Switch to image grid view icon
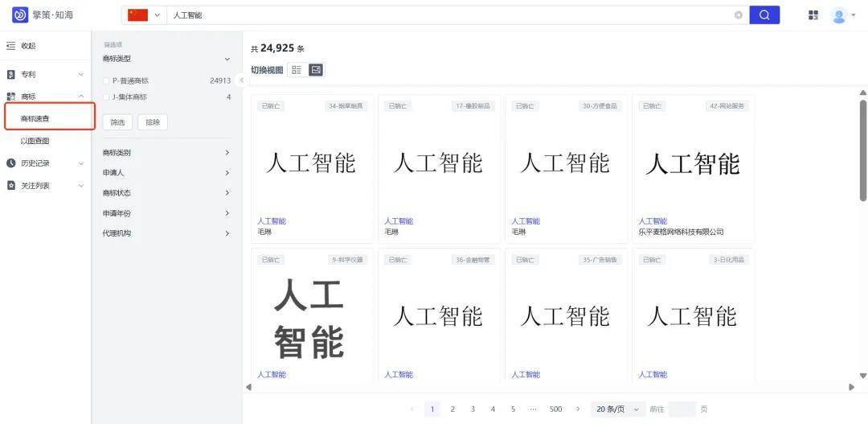This screenshot has width=868, height=424. click(x=316, y=70)
